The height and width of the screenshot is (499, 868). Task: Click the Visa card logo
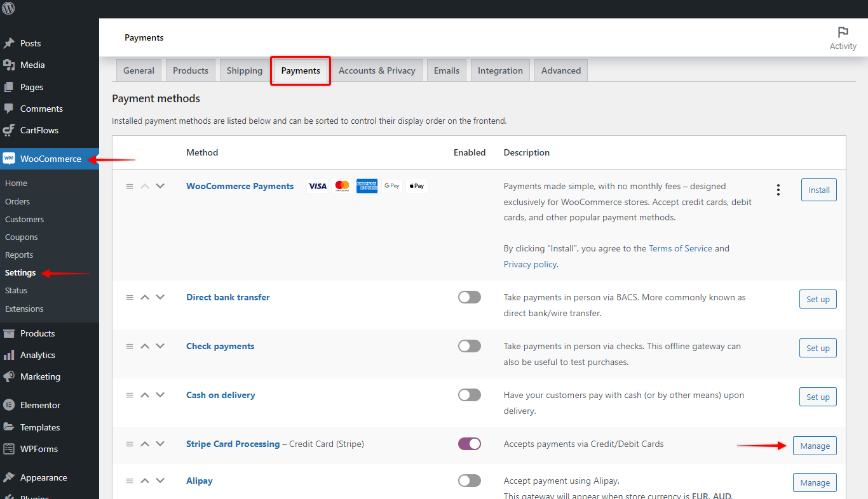(317, 186)
